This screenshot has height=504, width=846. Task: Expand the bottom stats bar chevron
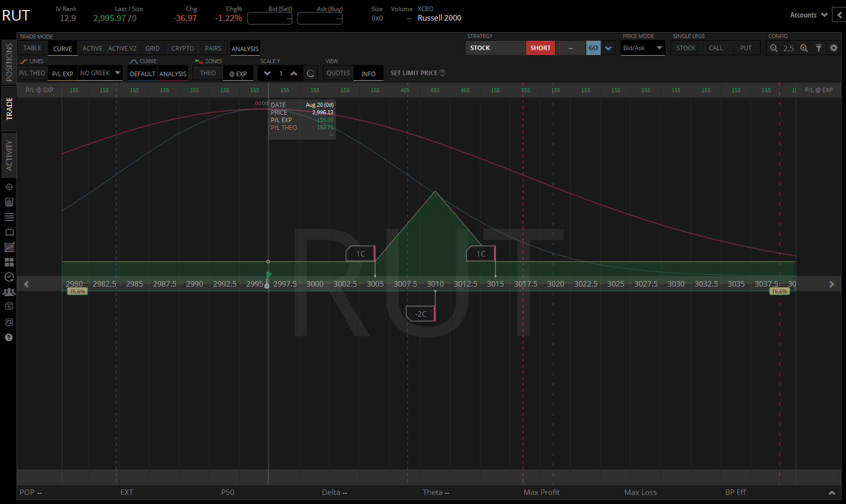pos(831,492)
